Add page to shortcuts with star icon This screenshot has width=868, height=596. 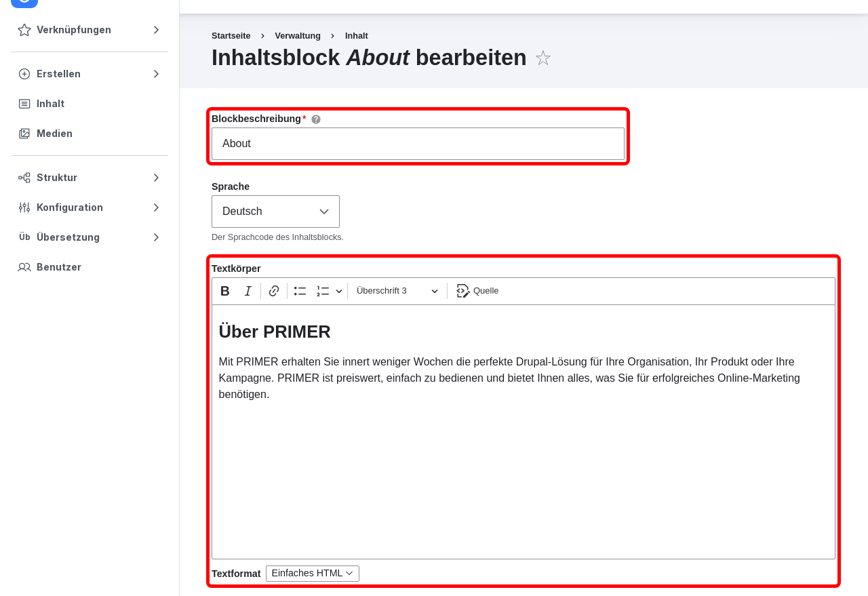coord(543,58)
